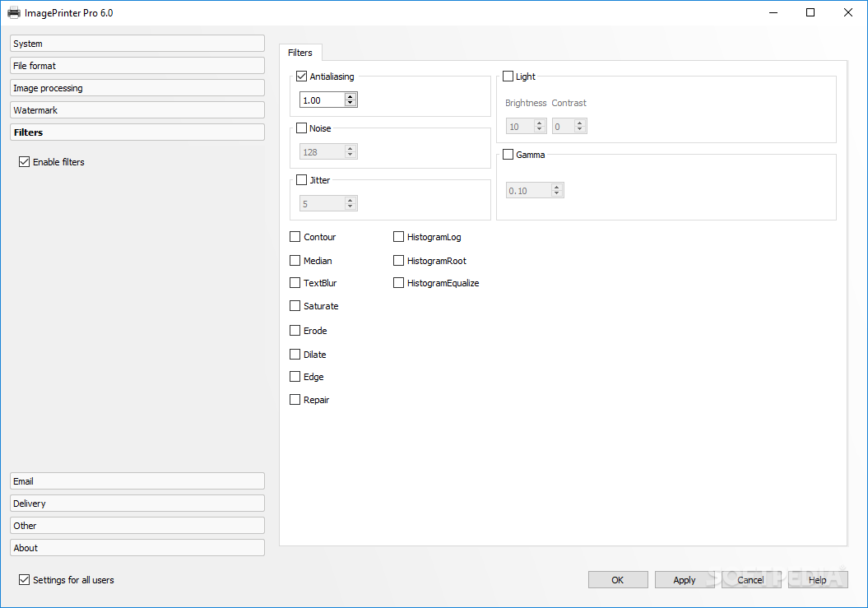Viewport: 868px width, 608px height.
Task: Check the Erode filter
Action: tap(295, 331)
